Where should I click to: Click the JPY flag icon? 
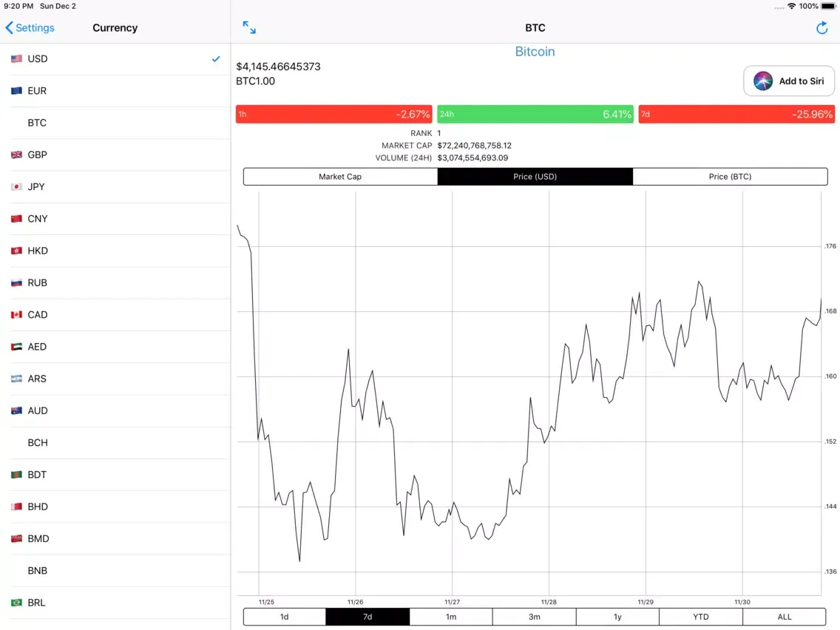tap(16, 187)
